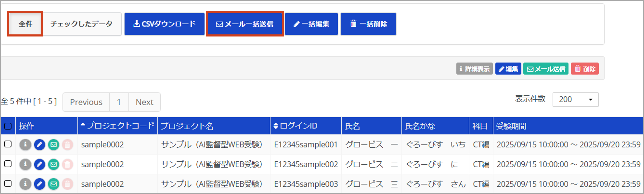Select page 1 in pagination
The width and height of the screenshot is (644, 194).
pos(119,102)
